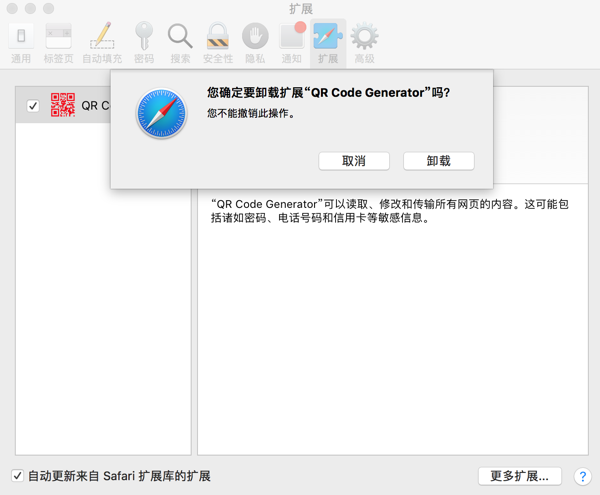
Task: Click the 更多扩展... button
Action: [520, 476]
